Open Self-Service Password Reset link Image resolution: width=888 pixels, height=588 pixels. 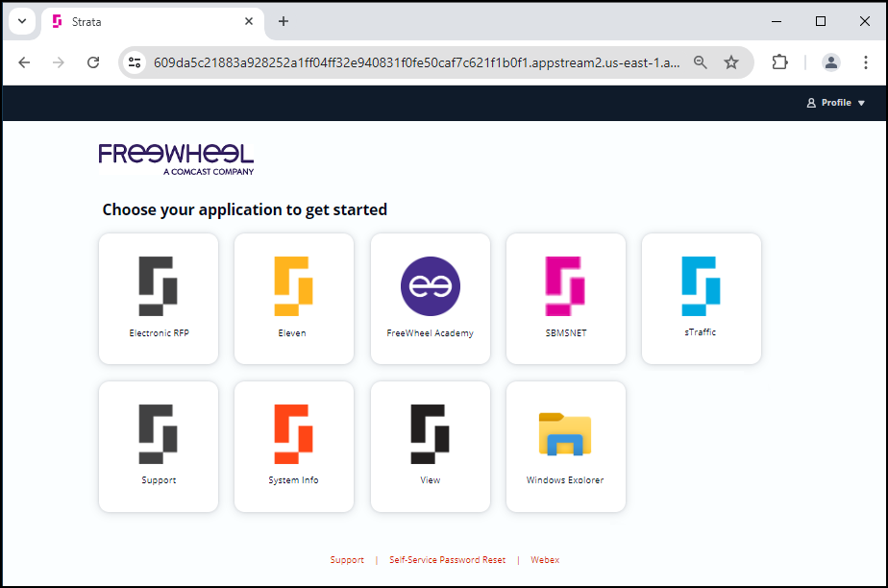pyautogui.click(x=448, y=560)
